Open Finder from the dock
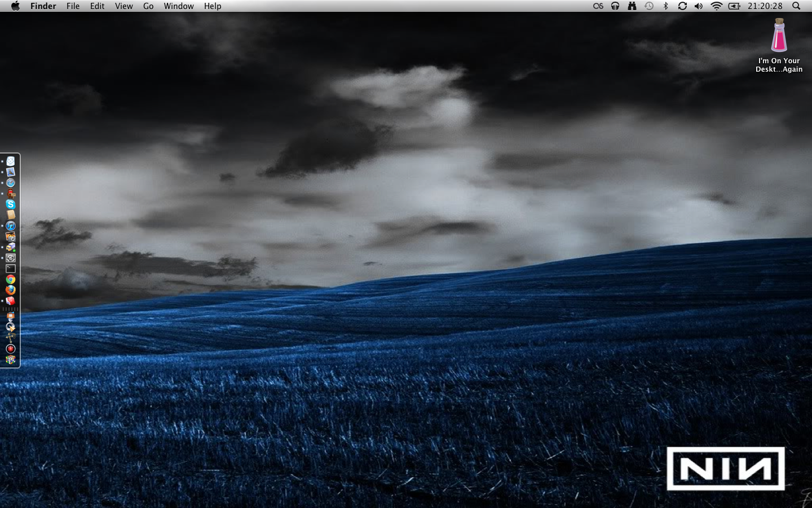812x508 pixels. [10, 161]
